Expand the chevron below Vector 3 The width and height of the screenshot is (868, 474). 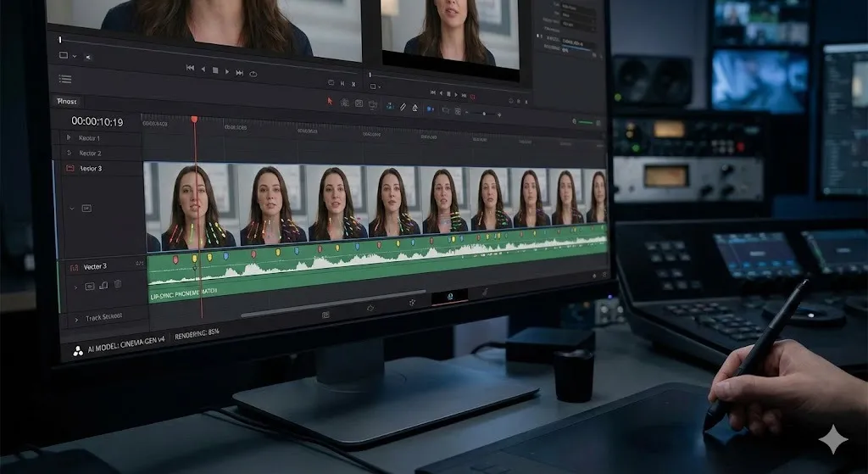tap(75, 287)
